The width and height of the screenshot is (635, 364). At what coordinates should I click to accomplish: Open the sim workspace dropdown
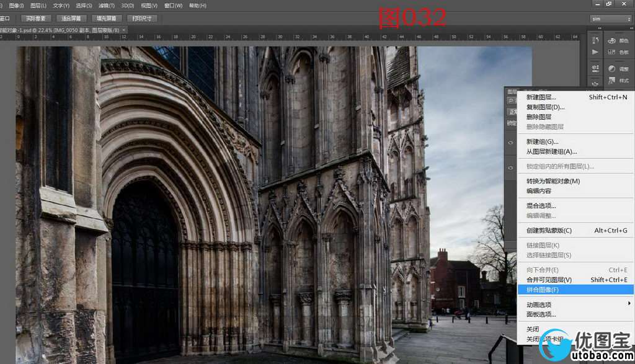click(x=611, y=19)
